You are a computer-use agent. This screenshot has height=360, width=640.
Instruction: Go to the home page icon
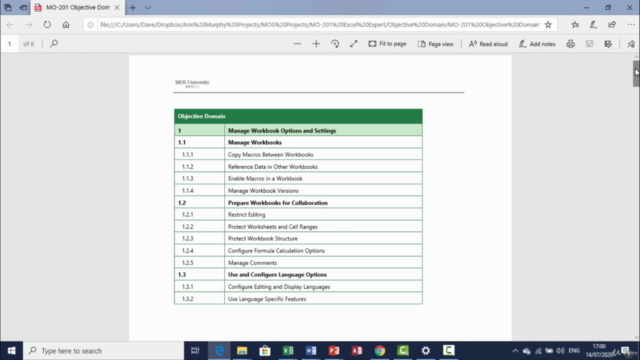[x=66, y=24]
